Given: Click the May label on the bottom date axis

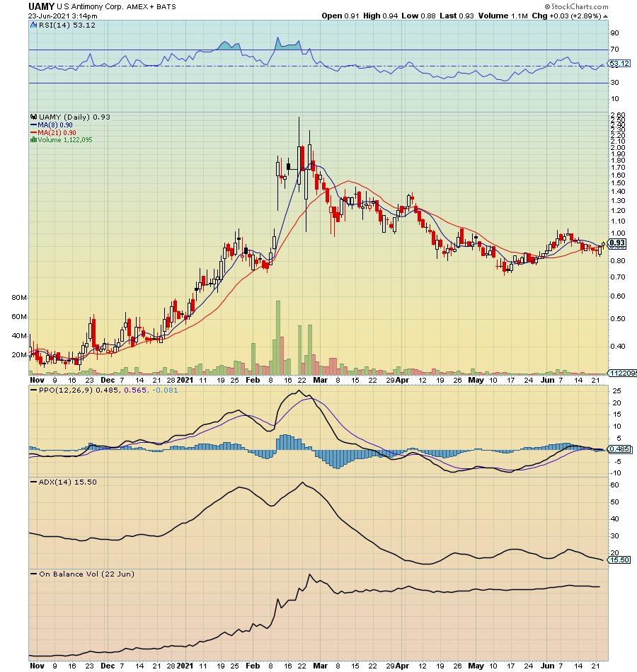Looking at the screenshot, I should point(476,666).
